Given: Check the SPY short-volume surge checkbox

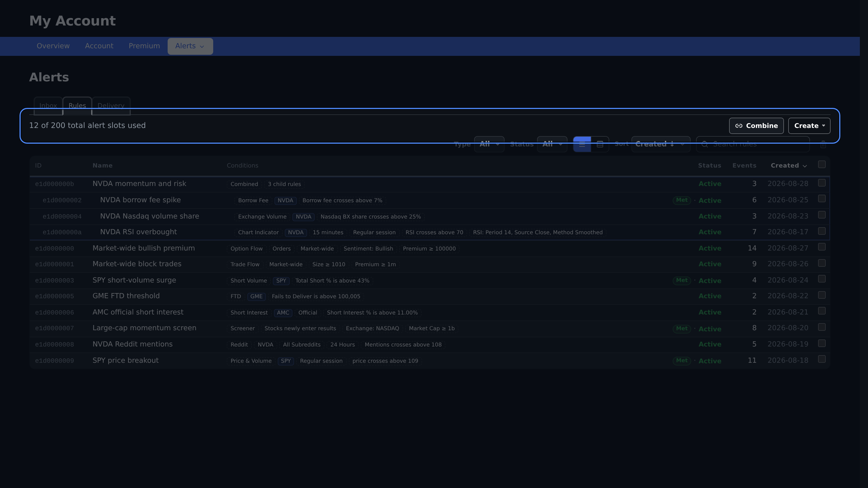Looking at the screenshot, I should 822,279.
